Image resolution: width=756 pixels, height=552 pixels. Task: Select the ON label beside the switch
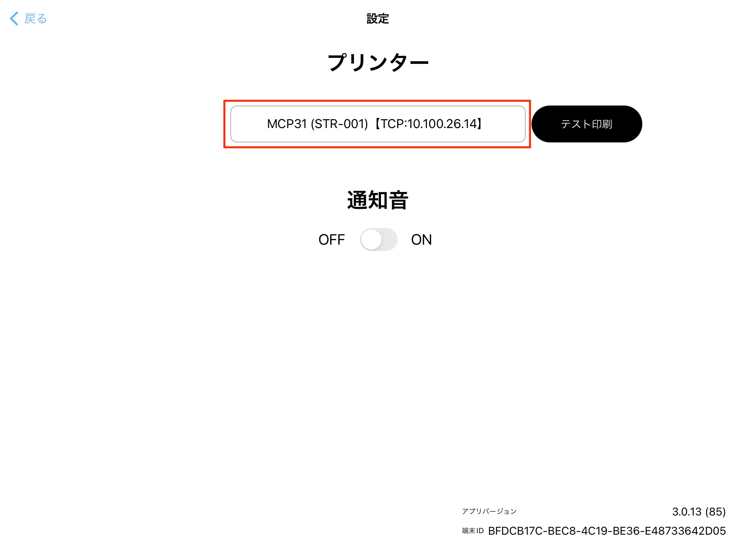point(421,240)
